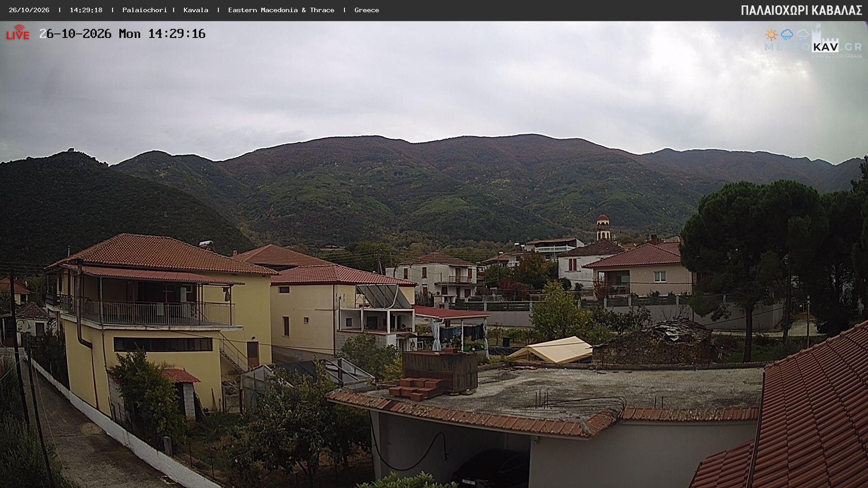Viewport: 868px width, 488px height.
Task: Click the ΠΑΛΑΙΟΧΩΡΙ ΚΑΒΑΛΑΣ title
Action: (802, 10)
